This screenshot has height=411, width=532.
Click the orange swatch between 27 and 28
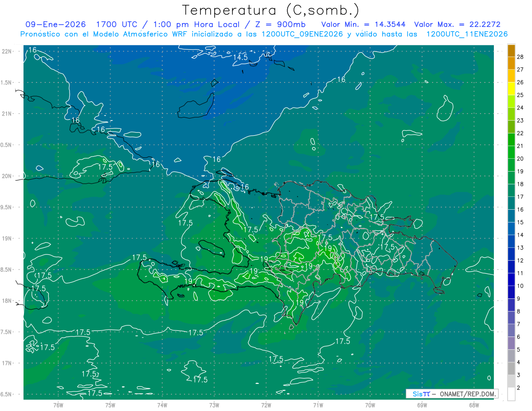pos(511,63)
